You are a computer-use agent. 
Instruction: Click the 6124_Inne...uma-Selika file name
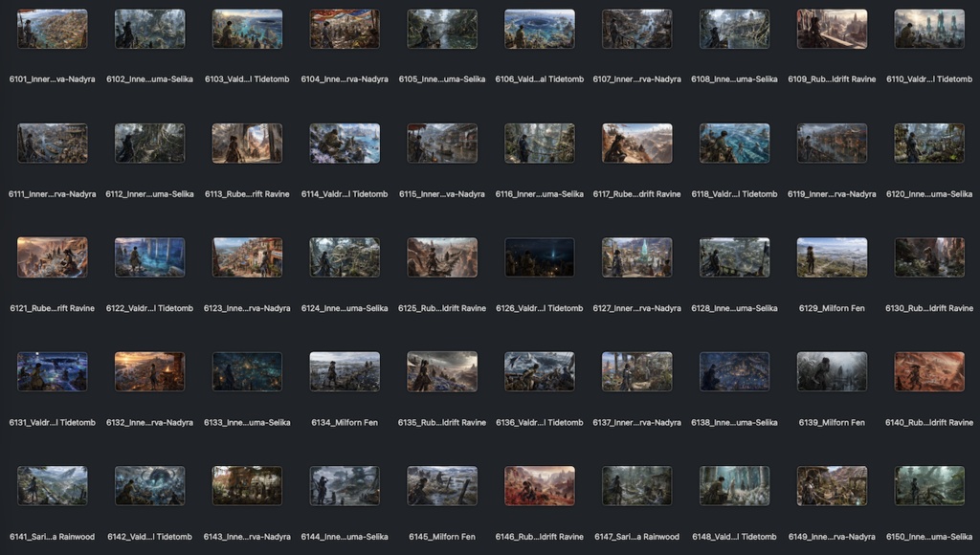click(345, 308)
